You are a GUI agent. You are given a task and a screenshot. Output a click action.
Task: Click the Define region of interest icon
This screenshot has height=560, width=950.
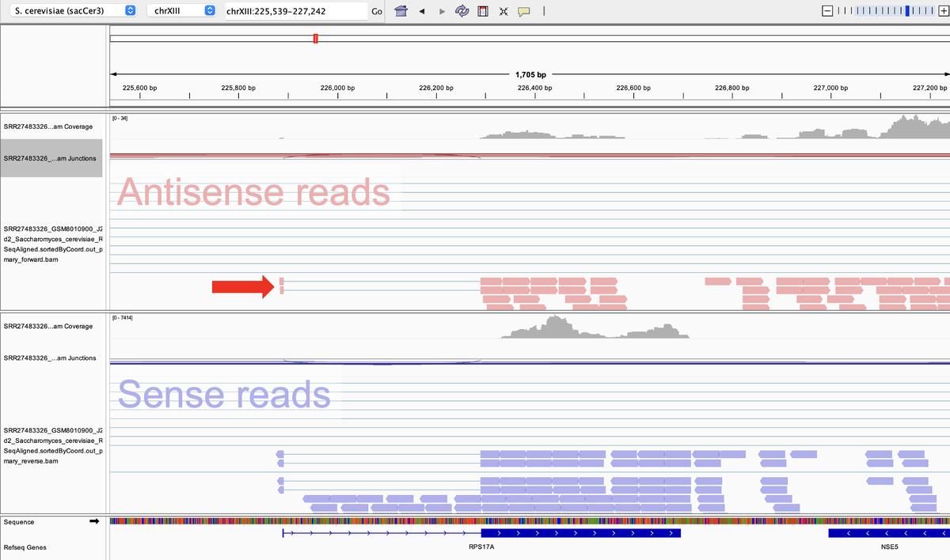click(483, 11)
